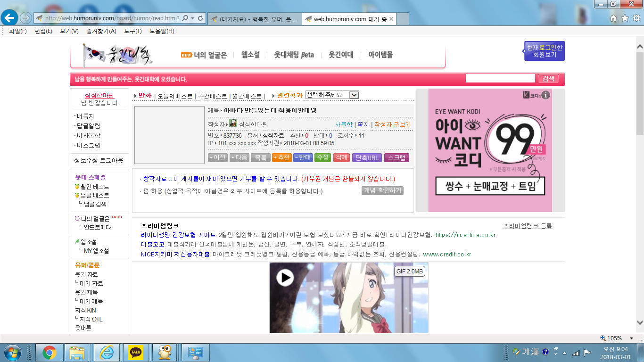
Task: Open the zoom level 105% dropdown arrow
Action: pyautogui.click(x=632, y=338)
